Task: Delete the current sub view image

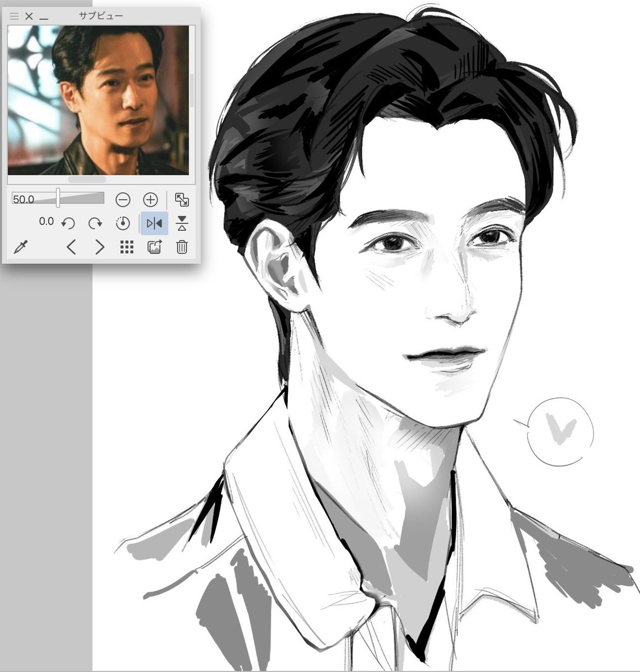Action: click(182, 247)
